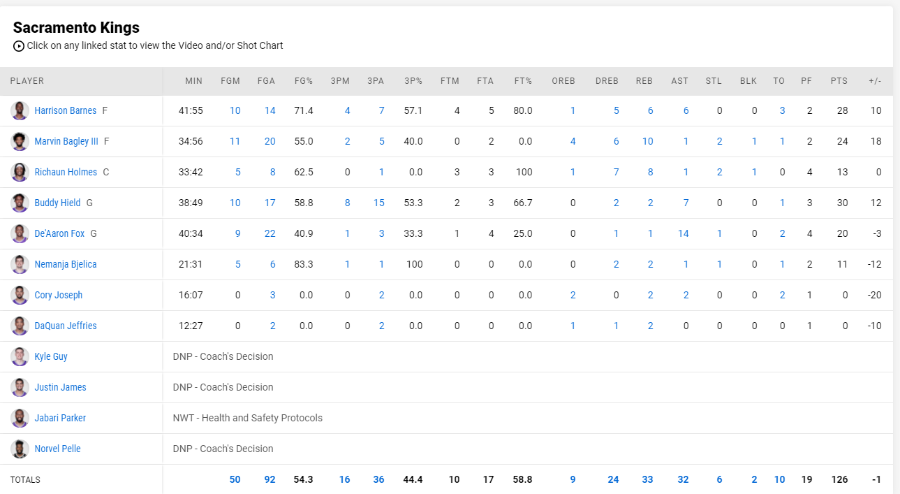View Buddy Hield's 15 three-point attempts

click(x=379, y=203)
